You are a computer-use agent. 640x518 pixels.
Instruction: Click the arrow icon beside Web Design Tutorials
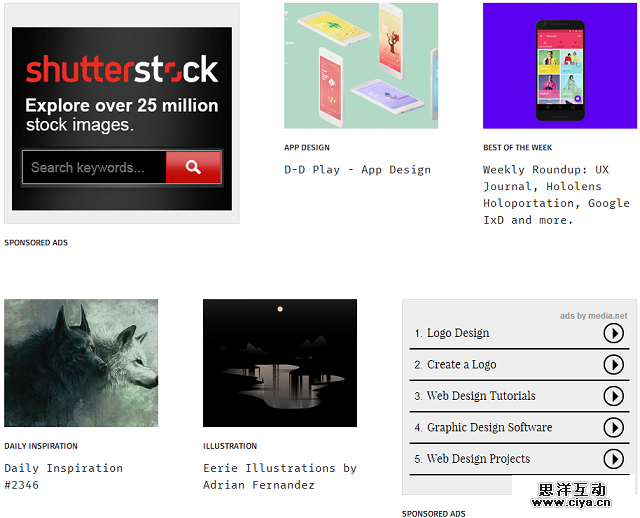[613, 396]
